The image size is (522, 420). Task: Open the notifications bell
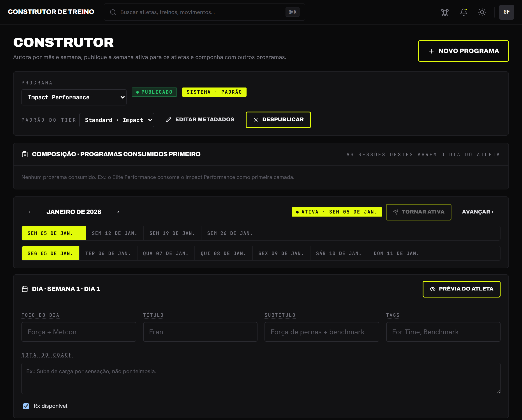[463, 12]
